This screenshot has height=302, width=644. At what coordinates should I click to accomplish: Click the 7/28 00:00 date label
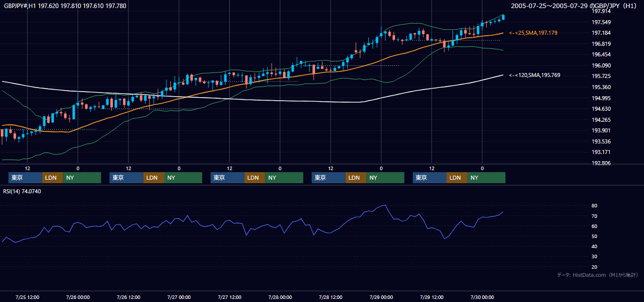coord(280,297)
